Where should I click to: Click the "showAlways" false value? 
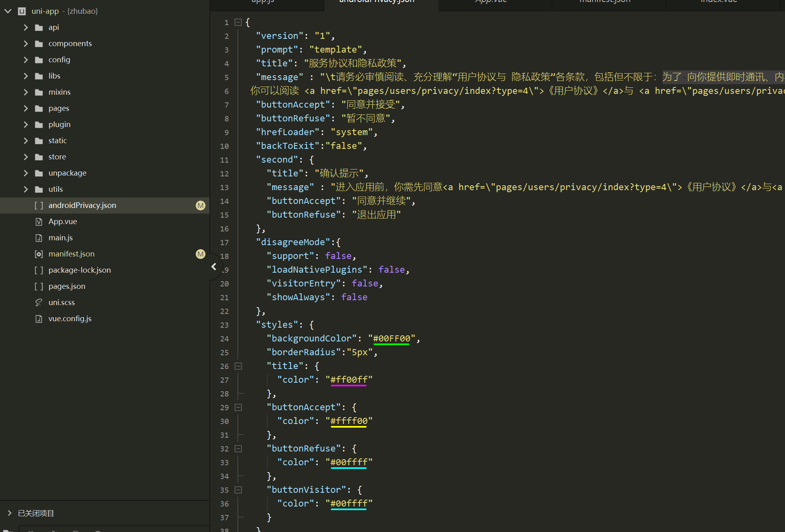point(354,297)
